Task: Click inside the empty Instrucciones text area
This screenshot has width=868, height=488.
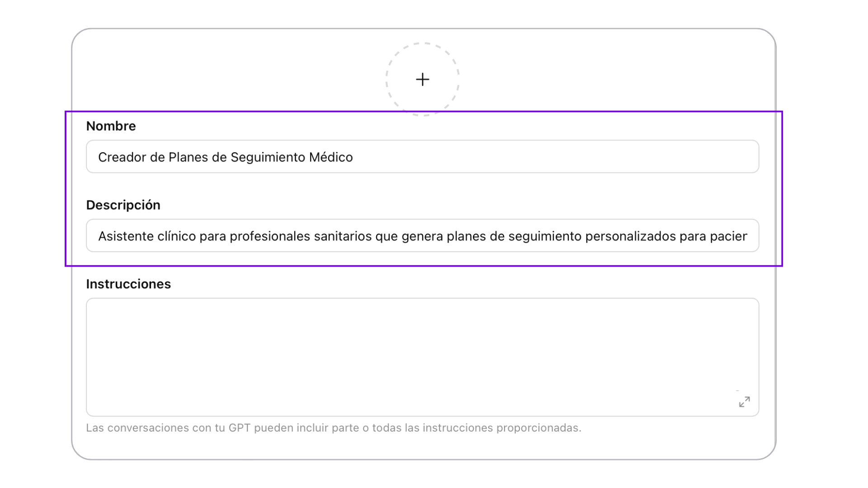Action: (x=423, y=357)
